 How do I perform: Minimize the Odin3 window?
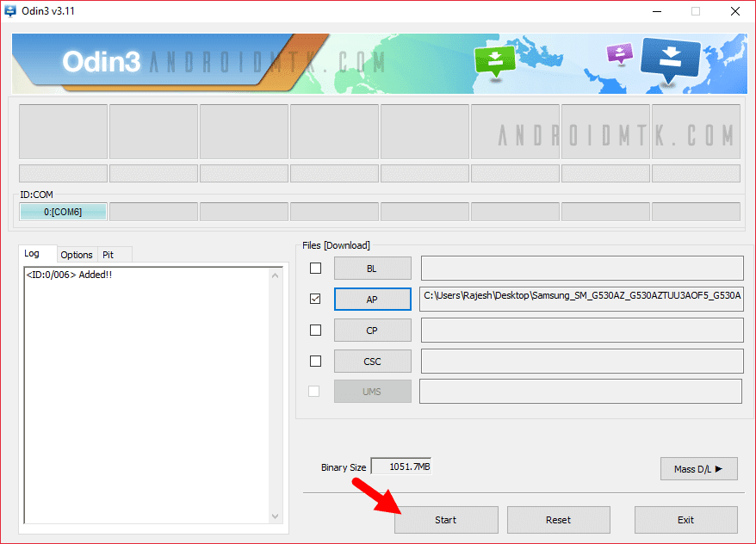pyautogui.click(x=657, y=11)
